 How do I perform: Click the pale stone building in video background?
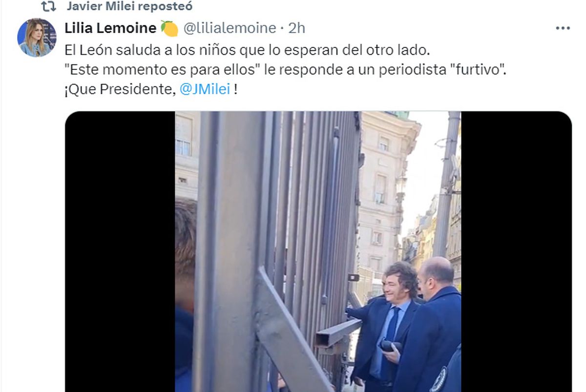tap(386, 190)
